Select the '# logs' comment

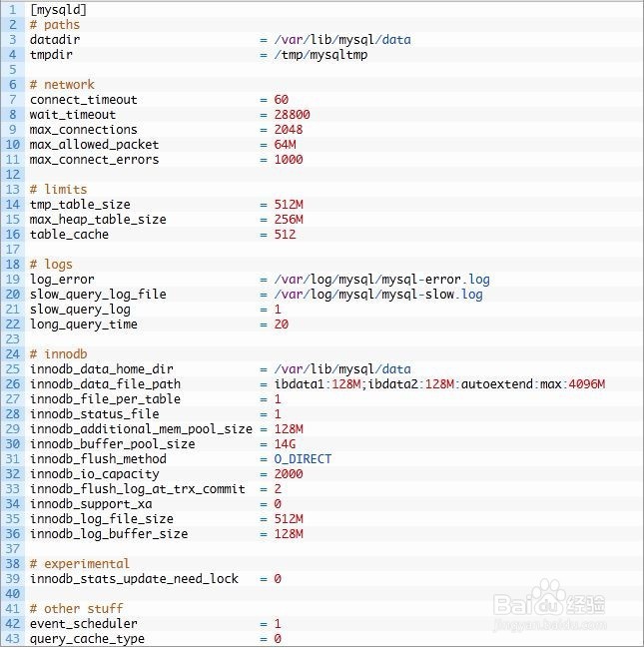tap(51, 264)
